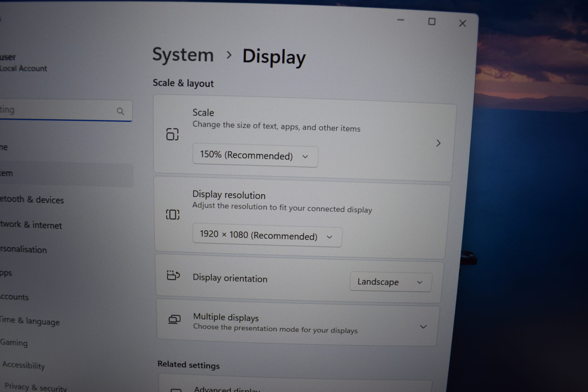Screen dimensions: 588x392
Task: Select Home in sidebar
Action: click(4, 147)
